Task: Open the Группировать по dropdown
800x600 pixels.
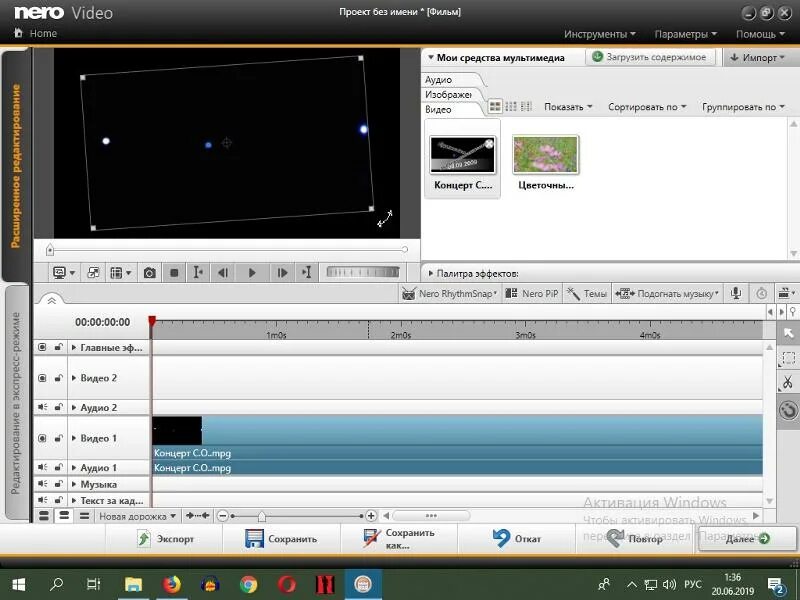Action: (743, 107)
